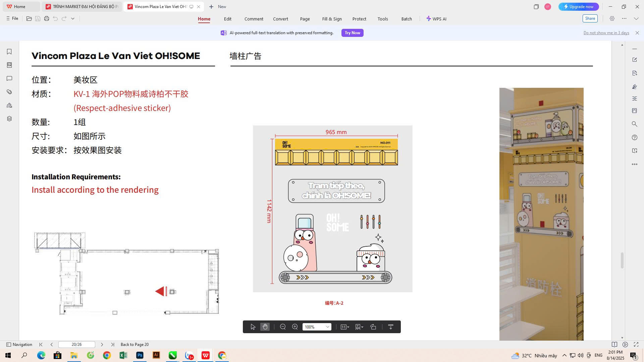Activate the Hand tool in the floating toolbar

point(265,327)
